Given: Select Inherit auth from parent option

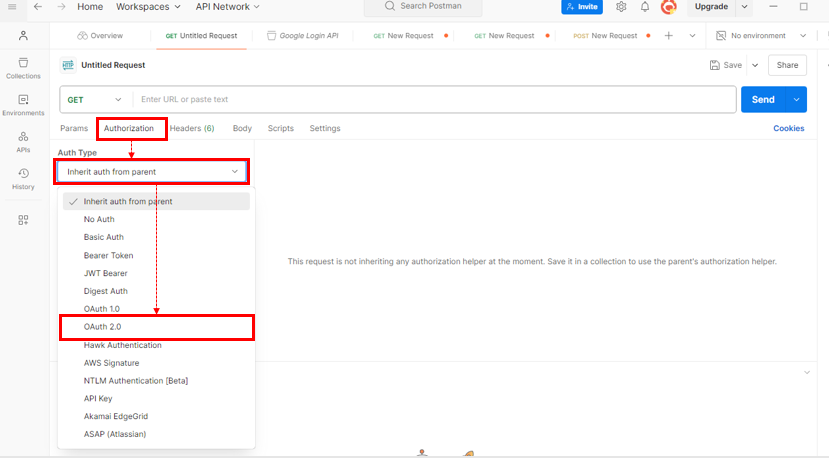Looking at the screenshot, I should [156, 201].
